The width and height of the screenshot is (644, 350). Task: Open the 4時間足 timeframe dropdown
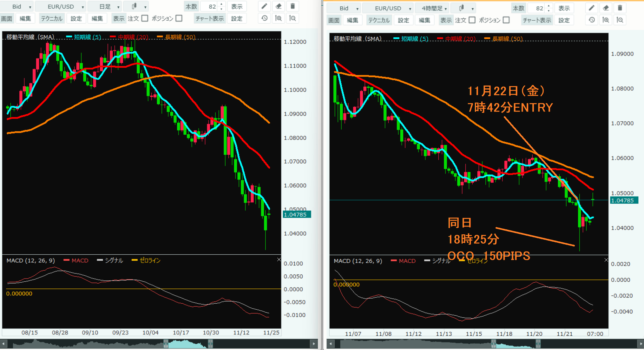(432, 8)
